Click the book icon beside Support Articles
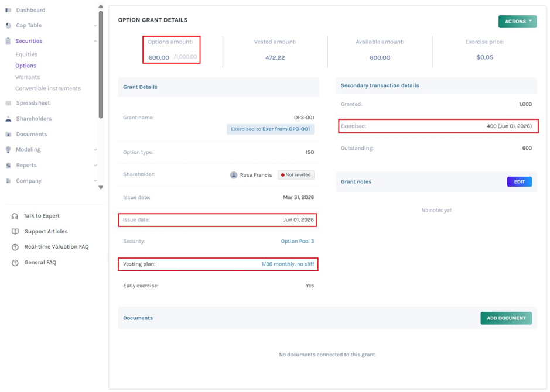 point(15,232)
